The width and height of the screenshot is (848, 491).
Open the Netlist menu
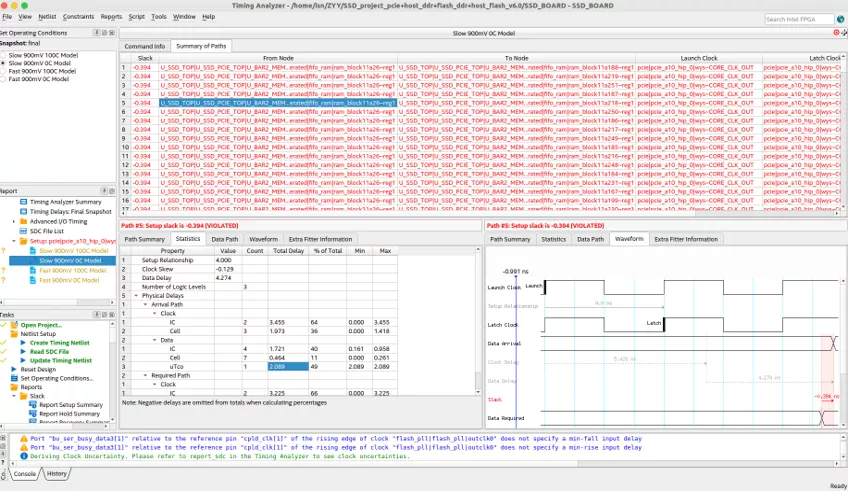[x=46, y=17]
